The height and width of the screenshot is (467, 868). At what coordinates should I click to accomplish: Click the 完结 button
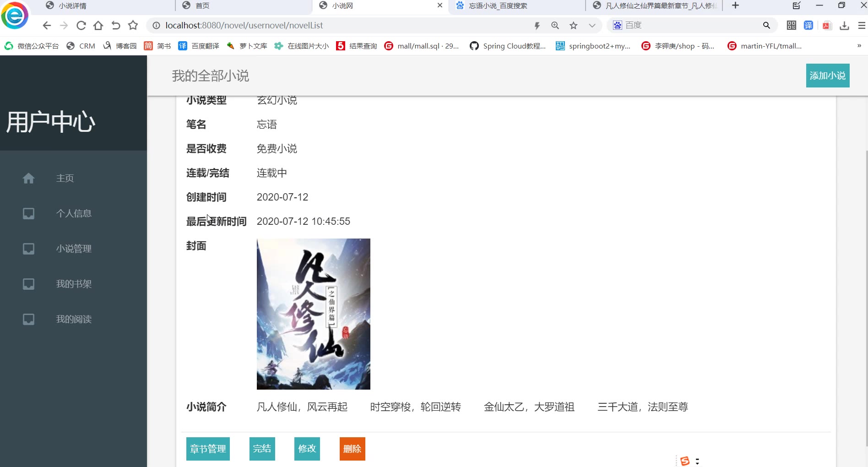(x=262, y=449)
